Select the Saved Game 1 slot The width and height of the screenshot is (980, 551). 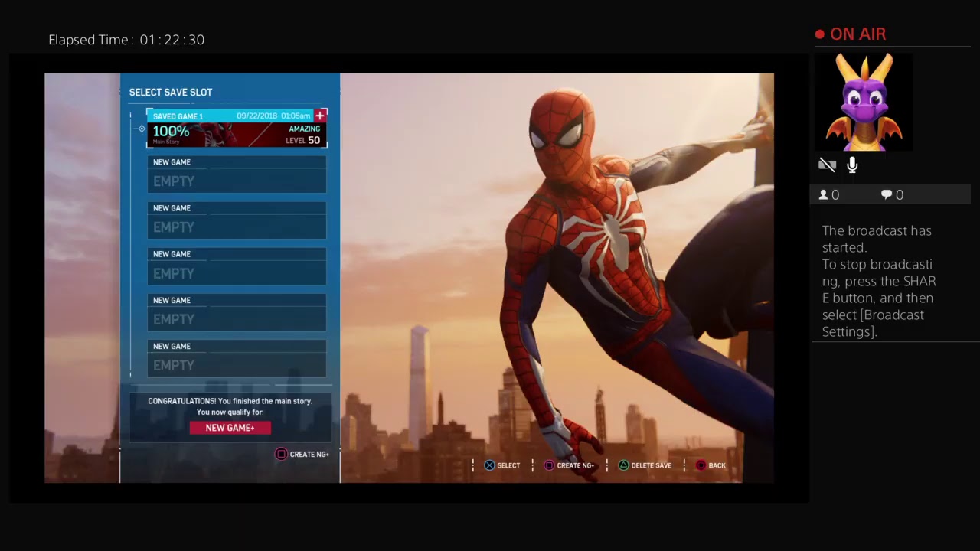pos(237,129)
